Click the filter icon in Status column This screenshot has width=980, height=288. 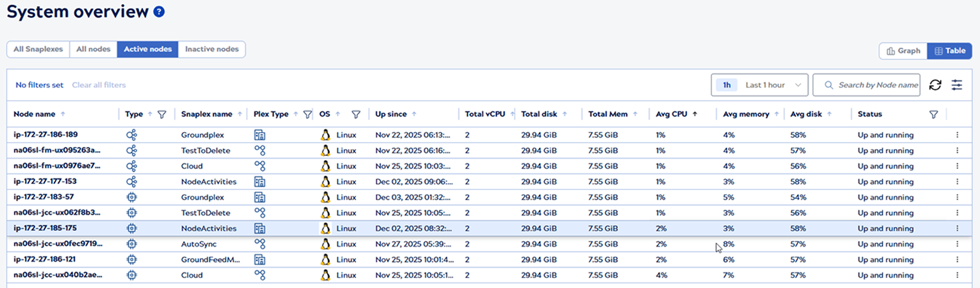click(934, 114)
